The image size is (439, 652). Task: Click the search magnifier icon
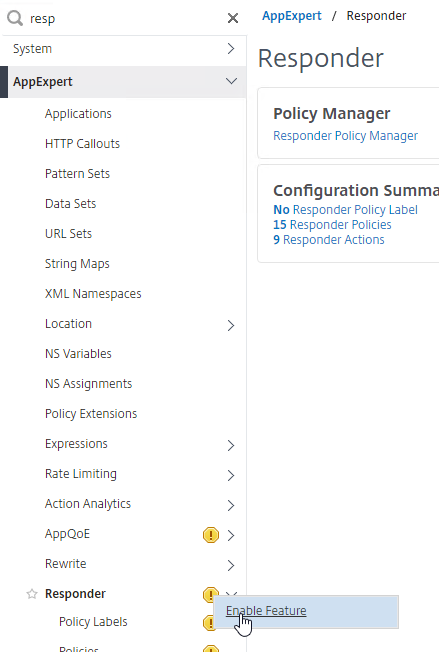point(15,18)
